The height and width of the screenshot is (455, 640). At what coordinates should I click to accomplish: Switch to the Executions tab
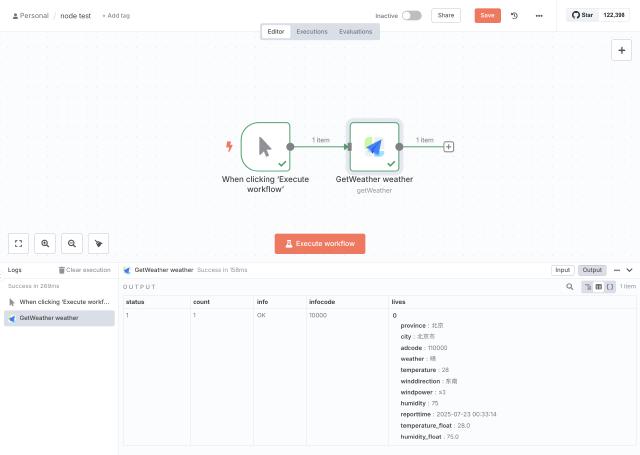312,31
